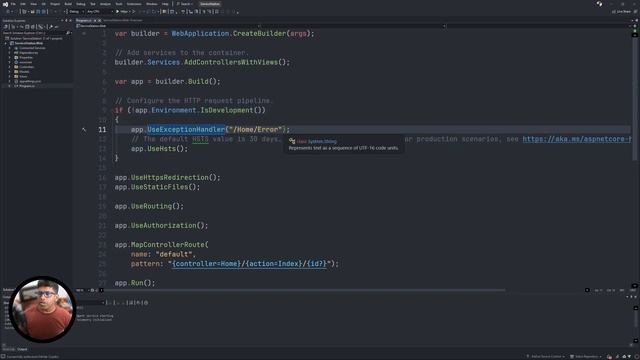Click the highlighted UseExceptionHandler method
Image resolution: width=640 pixels, height=360 pixels.
click(x=186, y=129)
